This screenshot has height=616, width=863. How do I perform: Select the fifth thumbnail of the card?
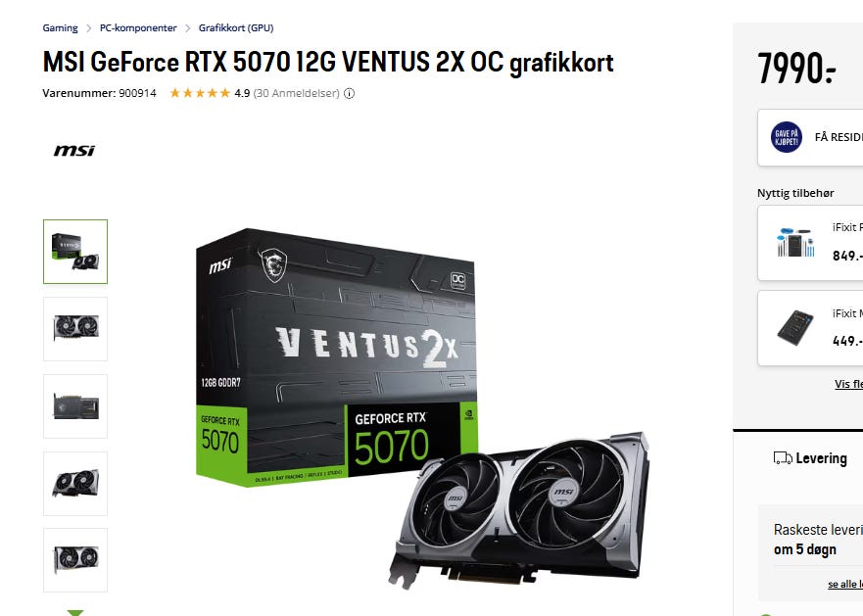(75, 560)
